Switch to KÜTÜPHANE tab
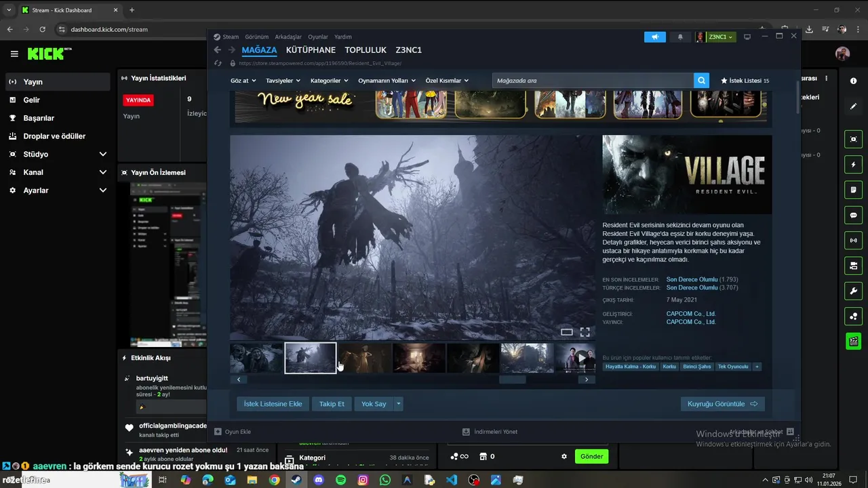The image size is (868, 488). pyautogui.click(x=311, y=50)
